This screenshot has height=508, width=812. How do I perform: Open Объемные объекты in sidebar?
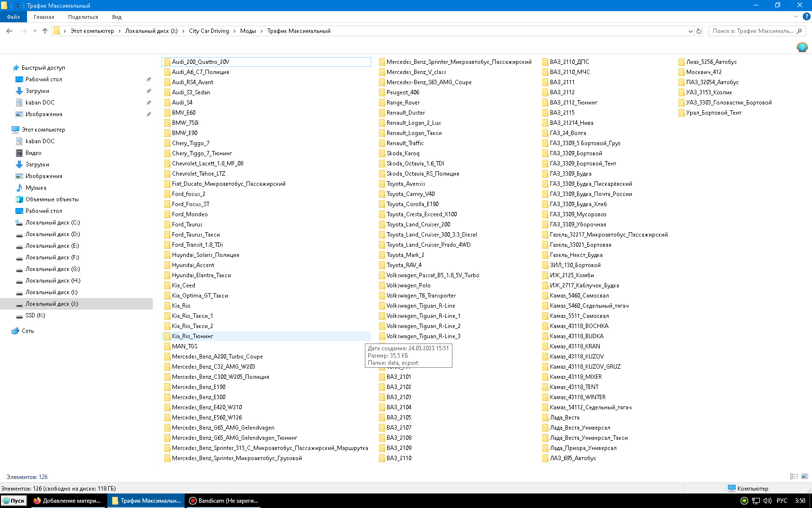(x=52, y=199)
